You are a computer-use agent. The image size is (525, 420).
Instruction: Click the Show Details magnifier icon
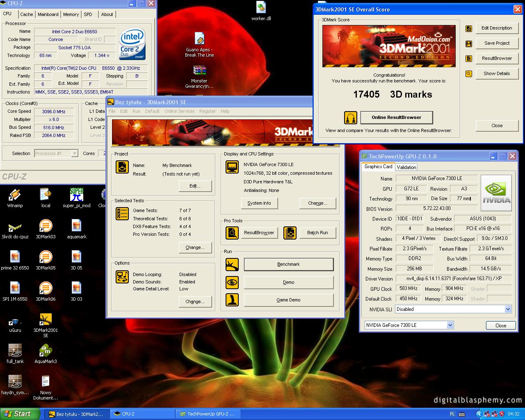pos(469,74)
